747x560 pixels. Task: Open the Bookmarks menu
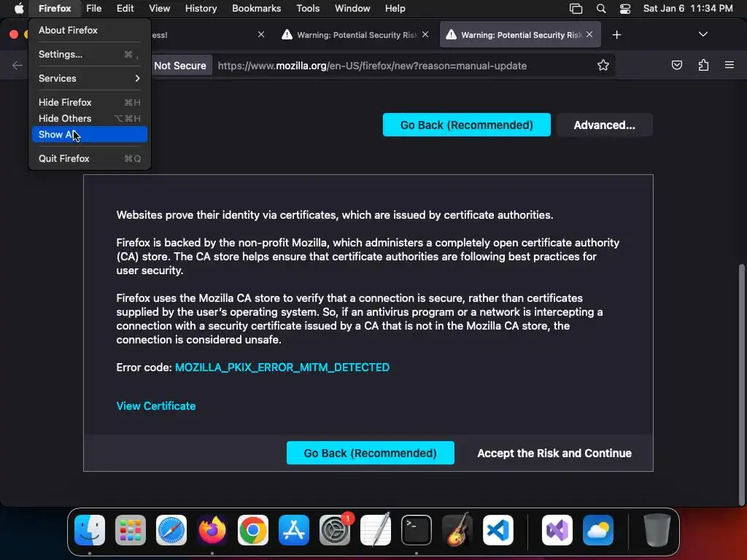(x=256, y=8)
